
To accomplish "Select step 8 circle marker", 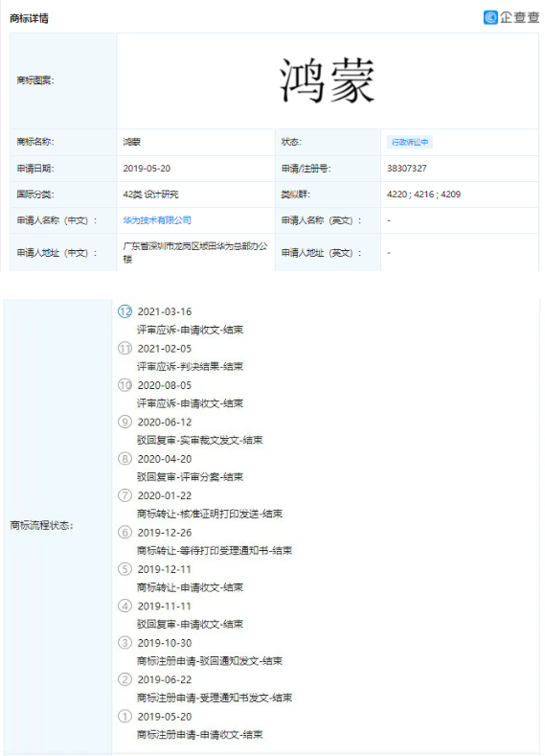I will click(x=125, y=459).
